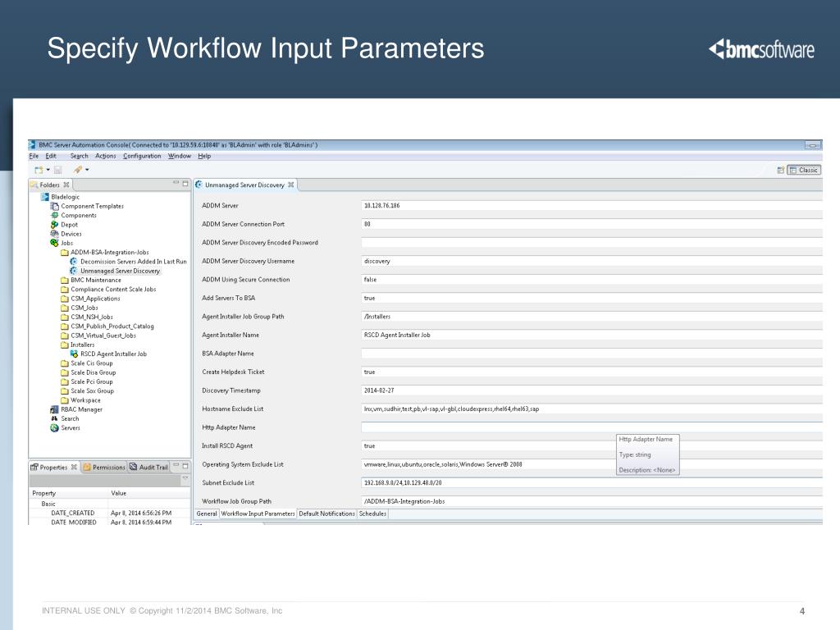
Task: Maximize the Properties panel
Action: 185,466
